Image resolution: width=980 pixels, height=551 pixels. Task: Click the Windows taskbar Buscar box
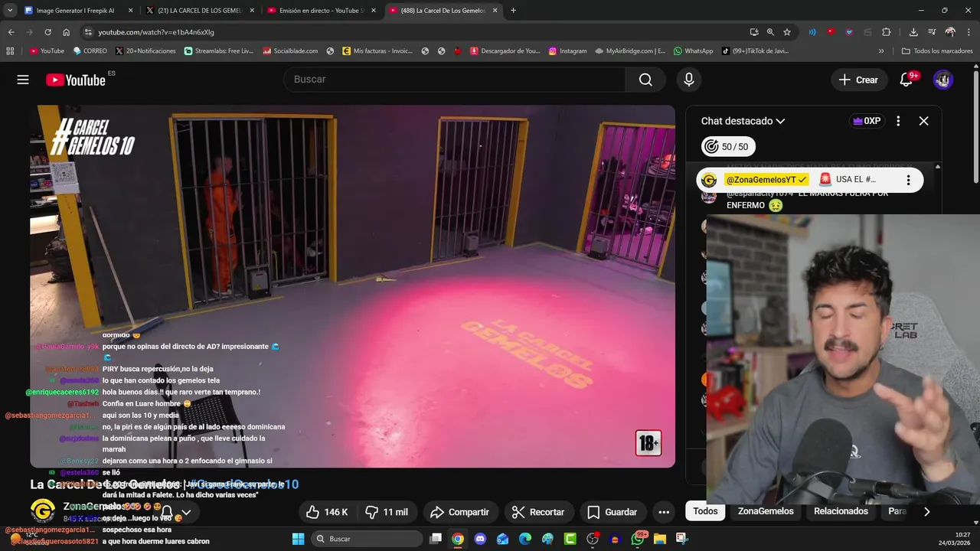coord(366,539)
